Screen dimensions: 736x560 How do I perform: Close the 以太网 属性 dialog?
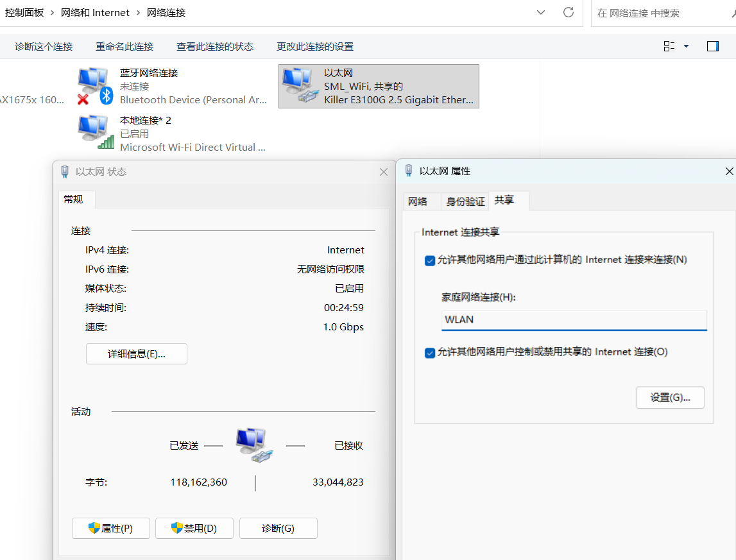(729, 171)
